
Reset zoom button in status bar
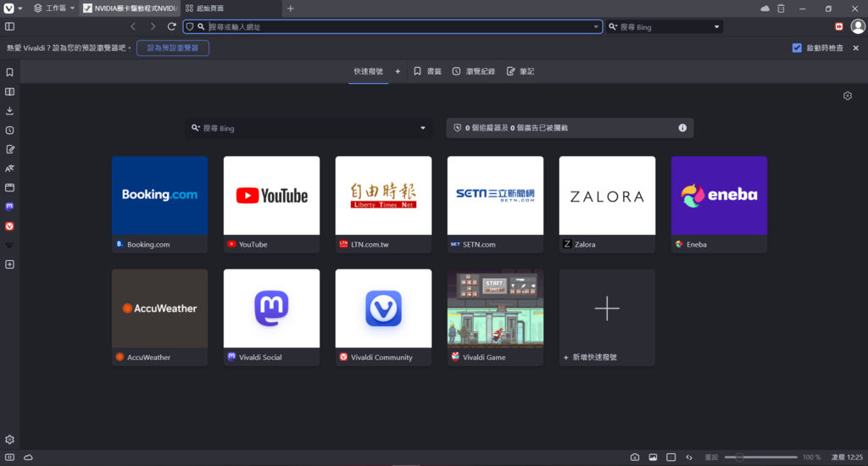pos(711,458)
